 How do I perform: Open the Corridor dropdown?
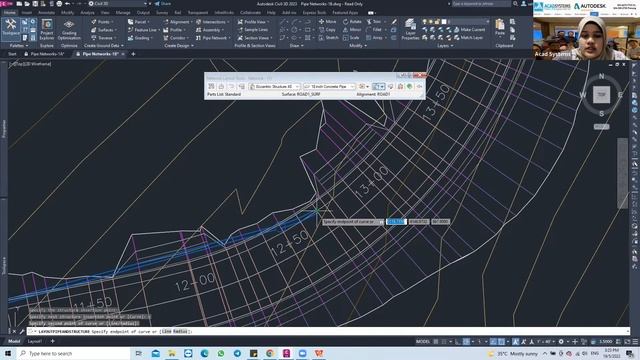(176, 38)
